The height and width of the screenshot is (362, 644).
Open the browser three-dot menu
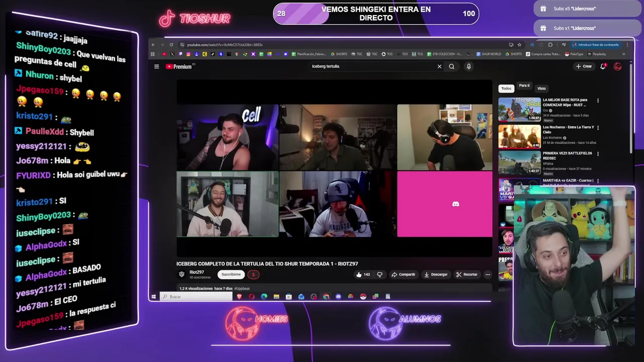coord(627,45)
